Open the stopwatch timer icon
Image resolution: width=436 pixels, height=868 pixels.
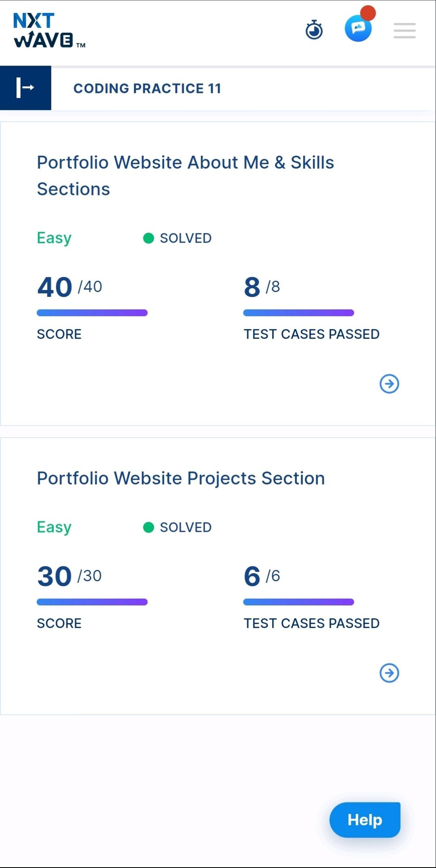click(314, 30)
